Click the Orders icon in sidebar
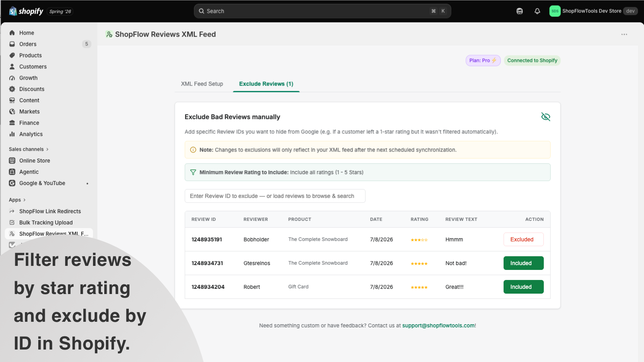 (x=12, y=44)
